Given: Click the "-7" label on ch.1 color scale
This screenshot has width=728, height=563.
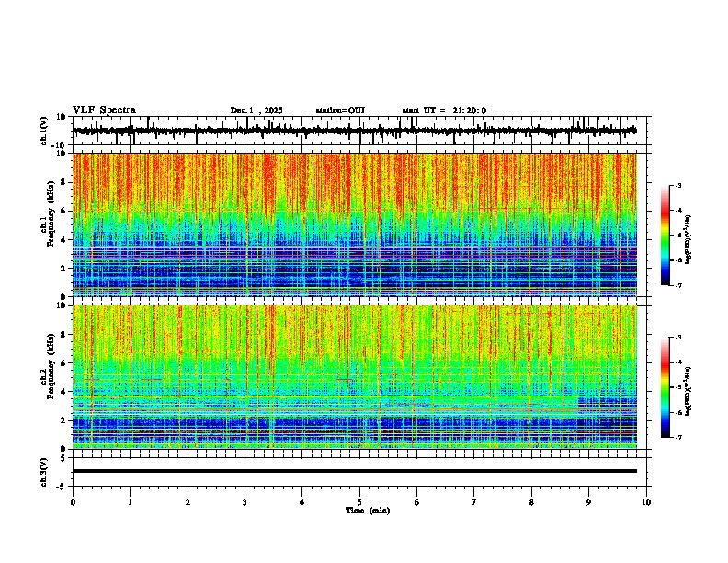Looking at the screenshot, I should pyautogui.click(x=677, y=286).
